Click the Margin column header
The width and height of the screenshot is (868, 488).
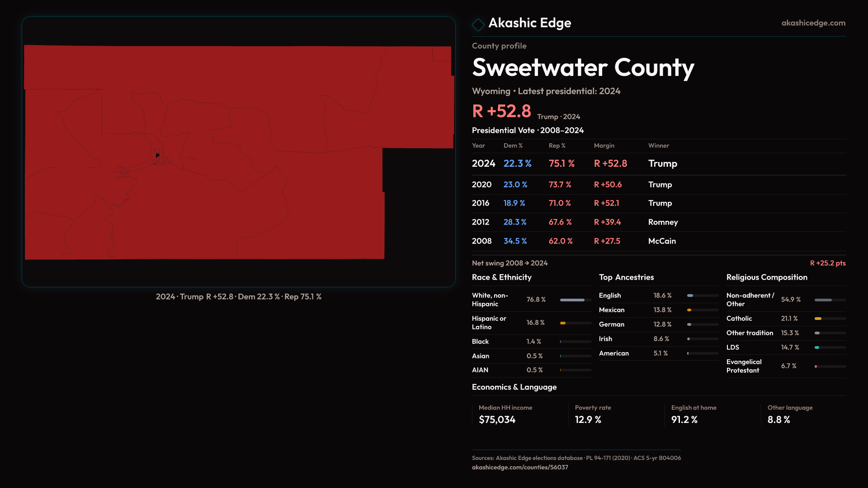[x=604, y=145]
